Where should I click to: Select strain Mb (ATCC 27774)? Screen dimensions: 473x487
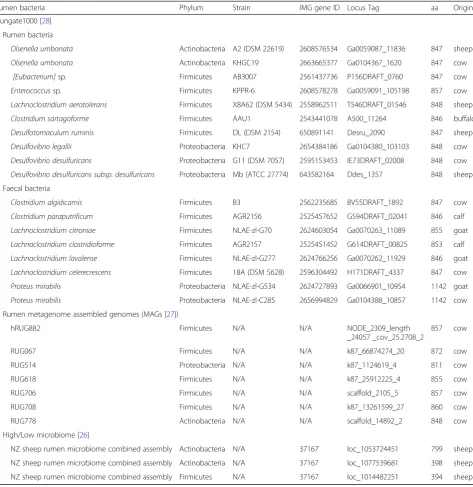click(260, 175)
